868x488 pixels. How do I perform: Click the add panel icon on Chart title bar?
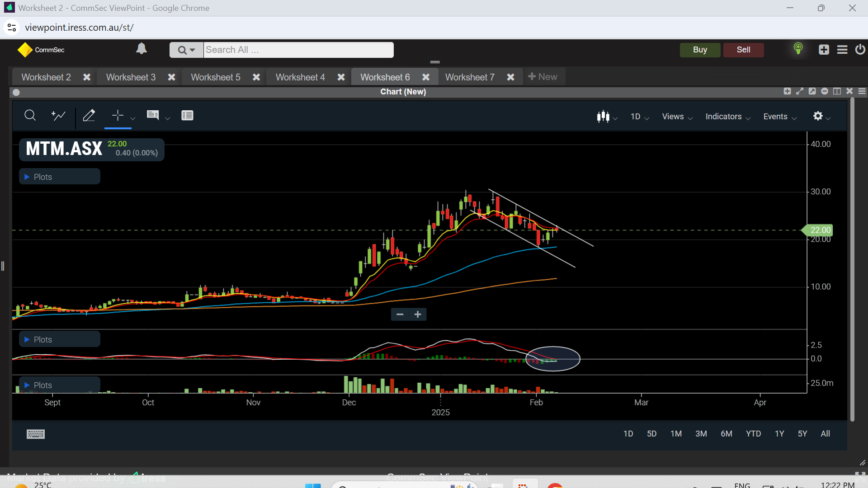(787, 91)
